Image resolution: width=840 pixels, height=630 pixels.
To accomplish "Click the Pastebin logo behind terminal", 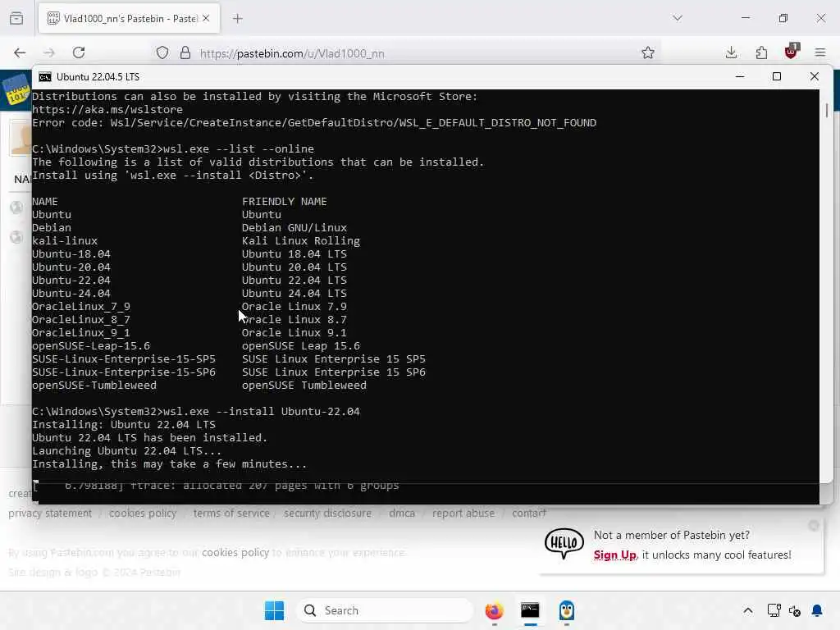I will click(16, 90).
